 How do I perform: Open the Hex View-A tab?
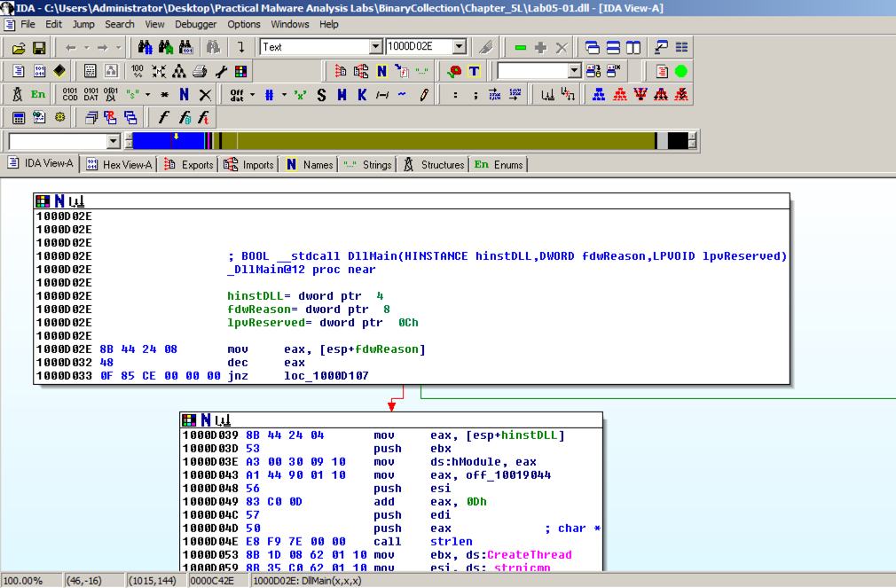(120, 164)
